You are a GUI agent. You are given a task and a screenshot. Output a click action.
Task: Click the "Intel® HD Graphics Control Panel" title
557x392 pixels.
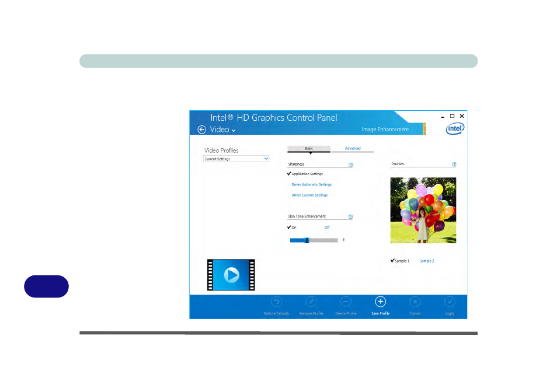click(274, 118)
